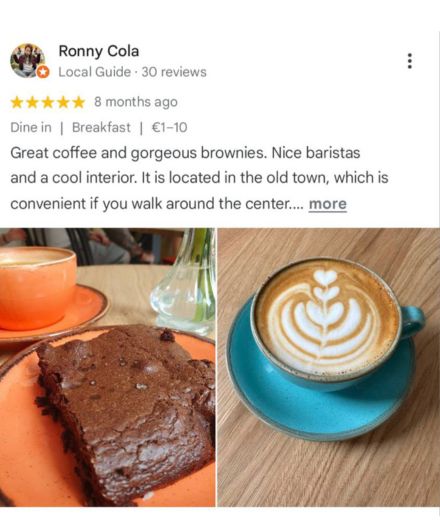Click the fourth yellow rating star
Screen dimensions: 440x529
(x=63, y=102)
